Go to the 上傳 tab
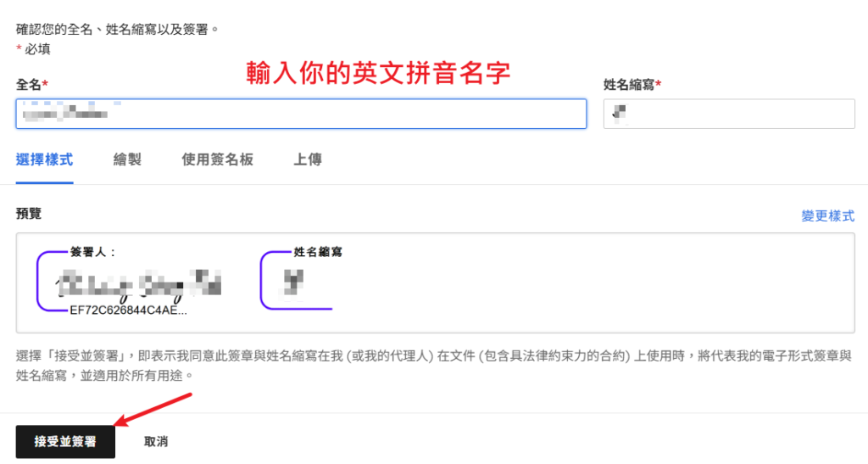 point(308,159)
